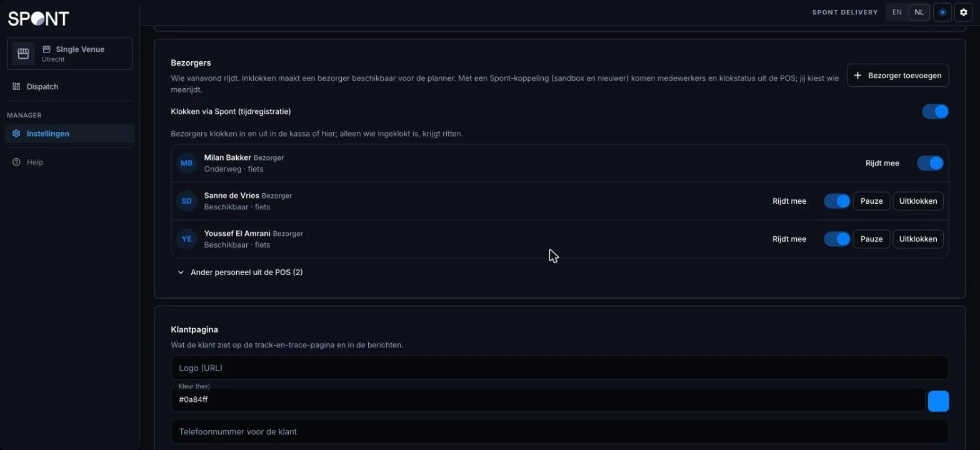Click the SPONT DELIVERY label
Image resolution: width=980 pixels, height=450 pixels.
(845, 12)
